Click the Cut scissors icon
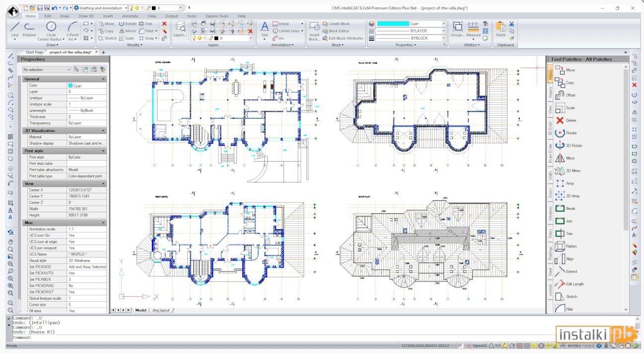Viewport: 644px width, 353px height. (x=512, y=23)
